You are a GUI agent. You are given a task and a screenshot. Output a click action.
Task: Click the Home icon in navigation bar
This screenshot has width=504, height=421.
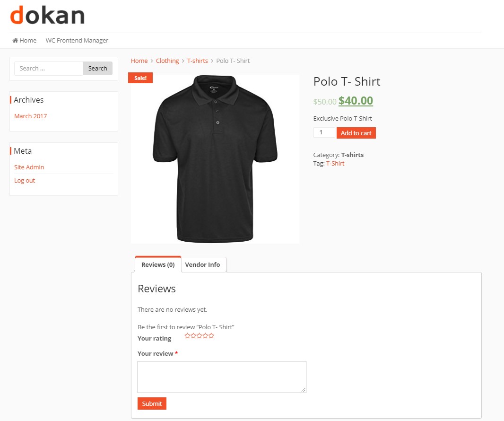click(15, 41)
